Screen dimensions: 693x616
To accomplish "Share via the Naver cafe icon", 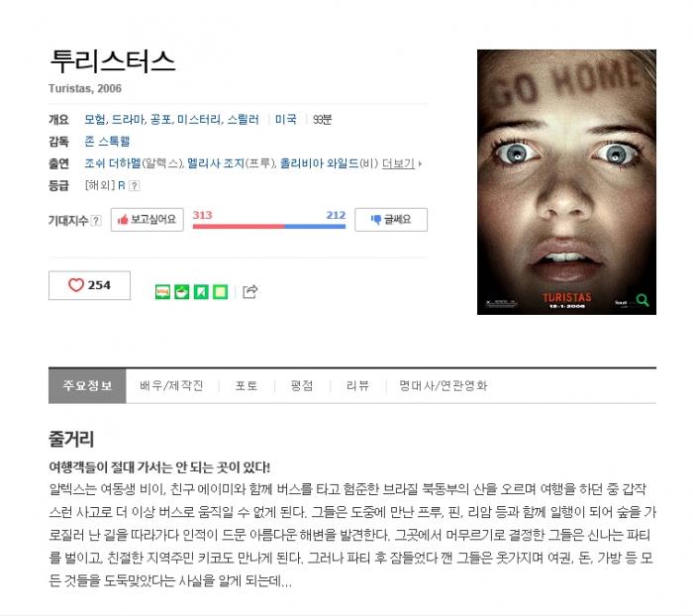I will (x=181, y=292).
